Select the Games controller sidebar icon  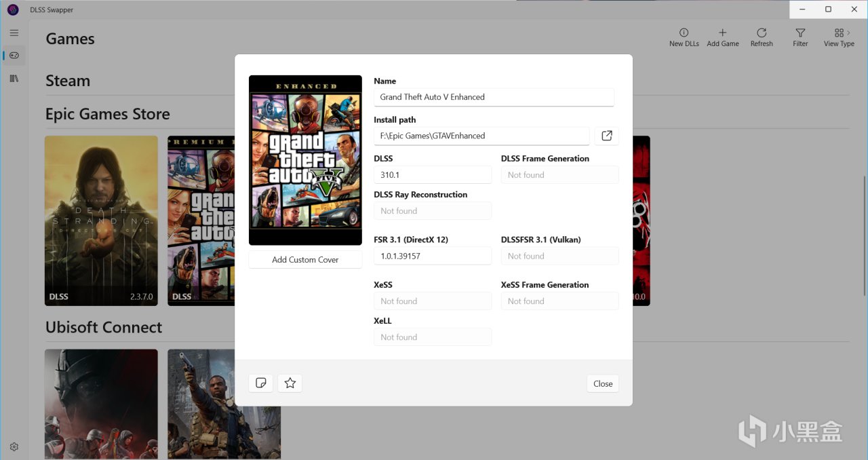[14, 56]
